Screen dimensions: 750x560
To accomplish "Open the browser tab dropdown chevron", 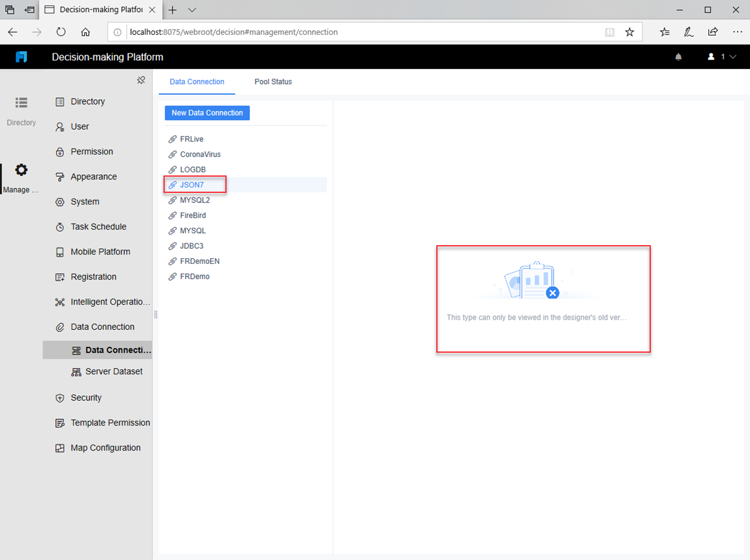I will [x=191, y=10].
